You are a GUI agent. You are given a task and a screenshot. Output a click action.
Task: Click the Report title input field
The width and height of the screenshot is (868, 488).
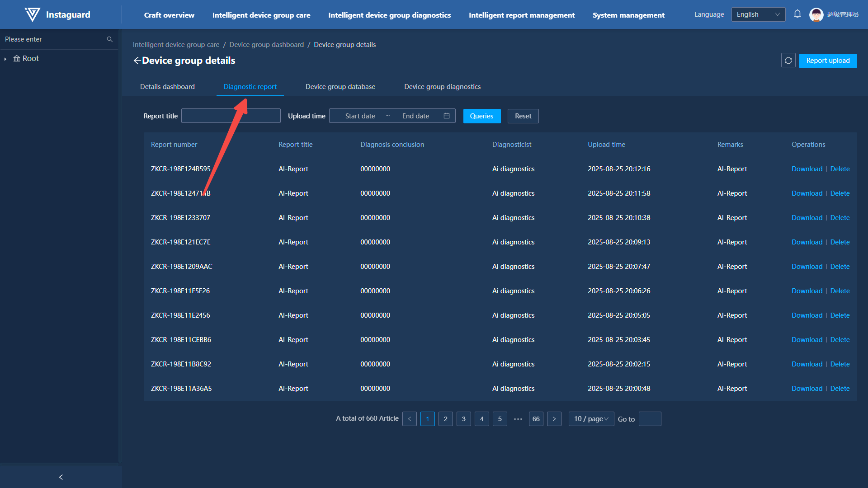pos(231,116)
